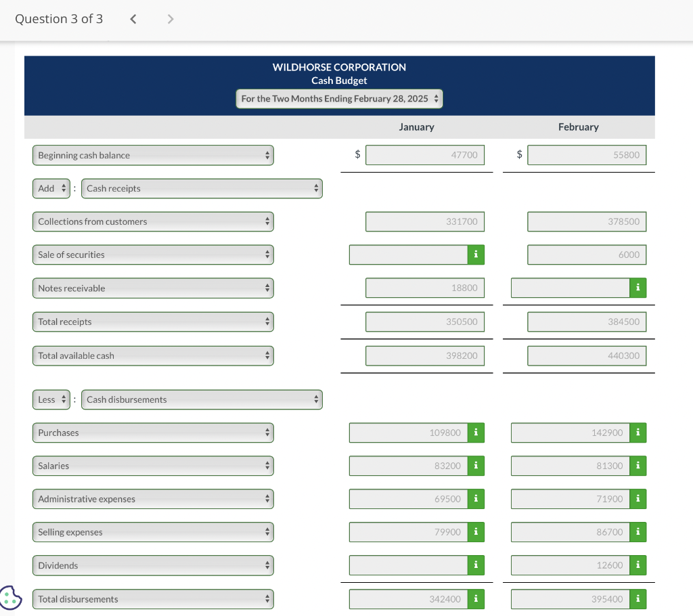Click February Sale of securities field 6000
Image resolution: width=693 pixels, height=616 pixels.
pos(587,255)
